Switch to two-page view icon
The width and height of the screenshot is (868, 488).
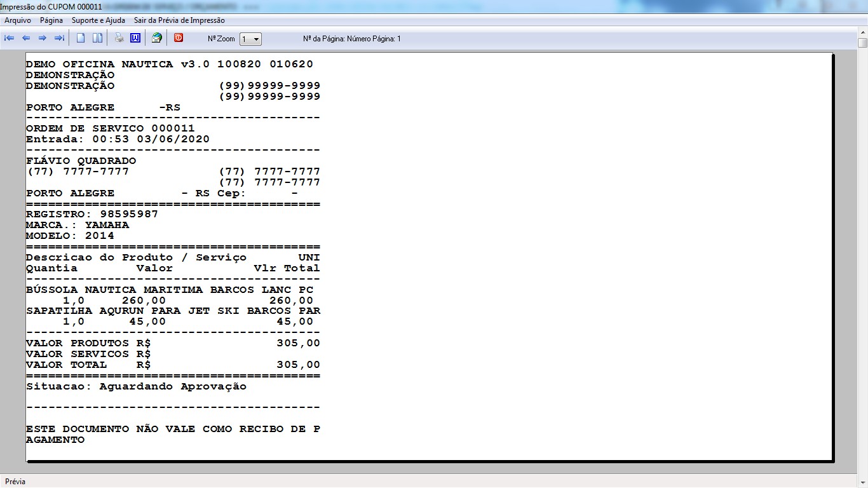pos(97,38)
